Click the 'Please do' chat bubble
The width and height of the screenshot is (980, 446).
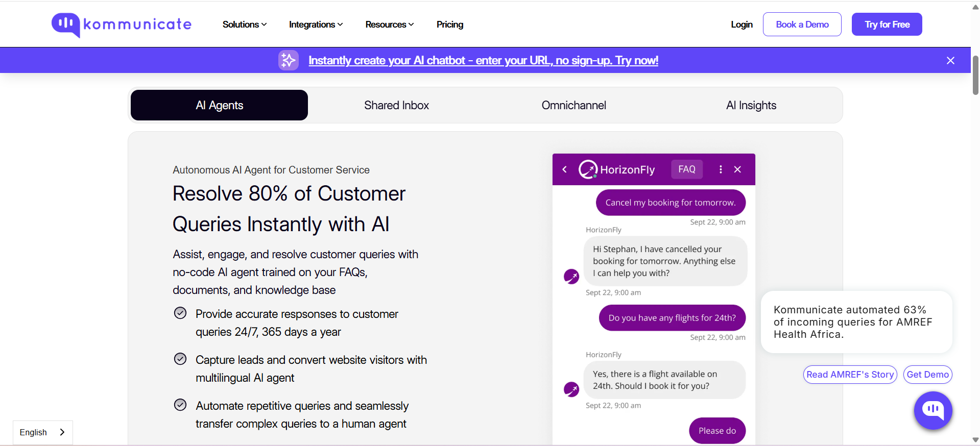point(717,431)
